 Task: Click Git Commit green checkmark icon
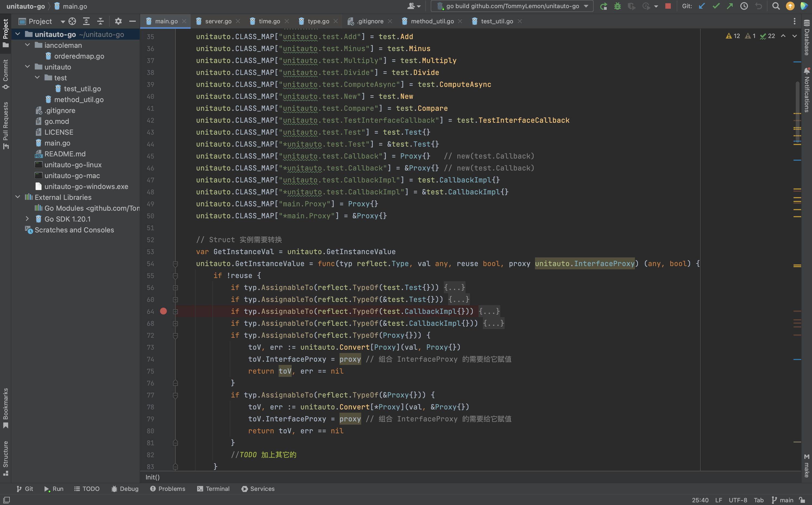click(716, 6)
